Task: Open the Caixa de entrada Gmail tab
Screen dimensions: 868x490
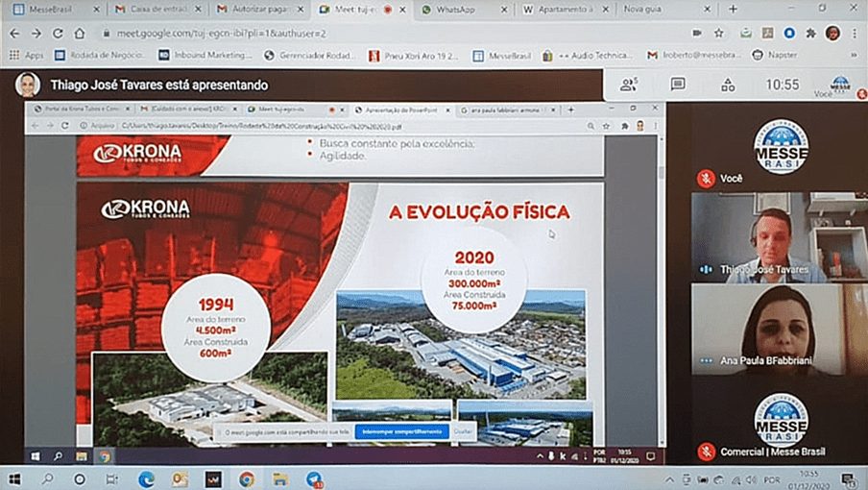Action: click(x=157, y=10)
